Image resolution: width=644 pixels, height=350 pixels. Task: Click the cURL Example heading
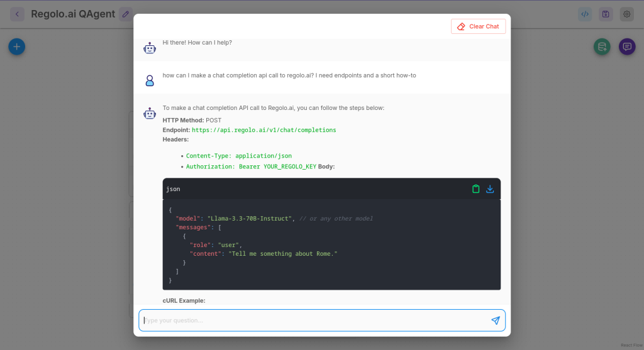(x=184, y=301)
